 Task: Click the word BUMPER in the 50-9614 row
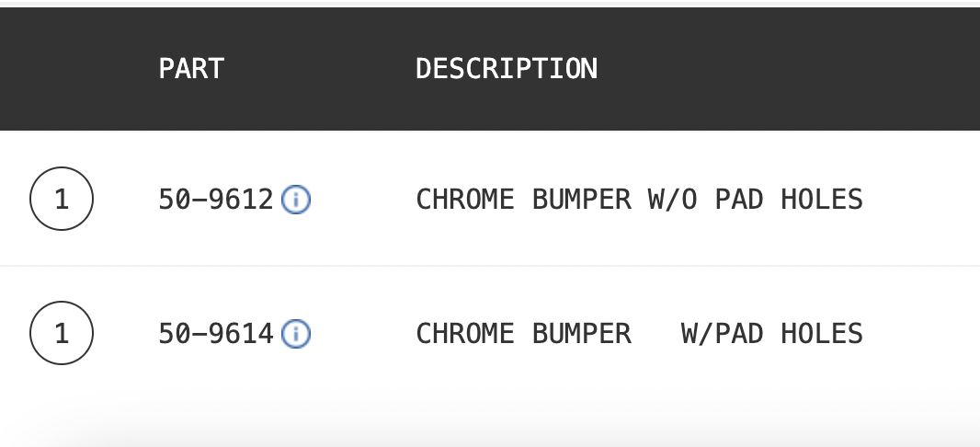581,334
